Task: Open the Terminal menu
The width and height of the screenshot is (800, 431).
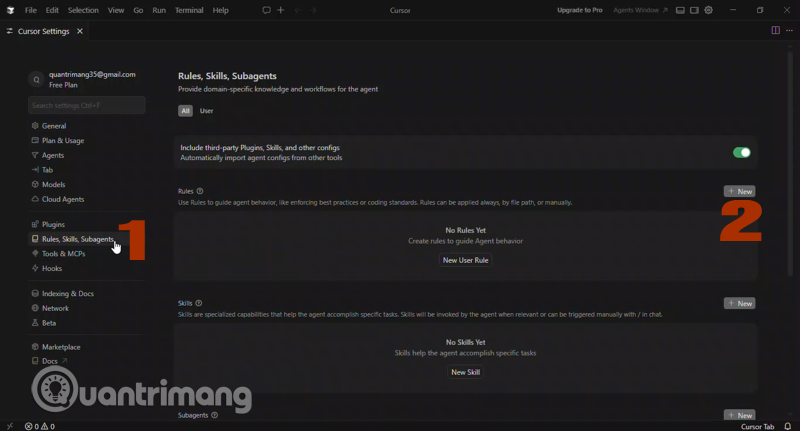Action: tap(189, 10)
